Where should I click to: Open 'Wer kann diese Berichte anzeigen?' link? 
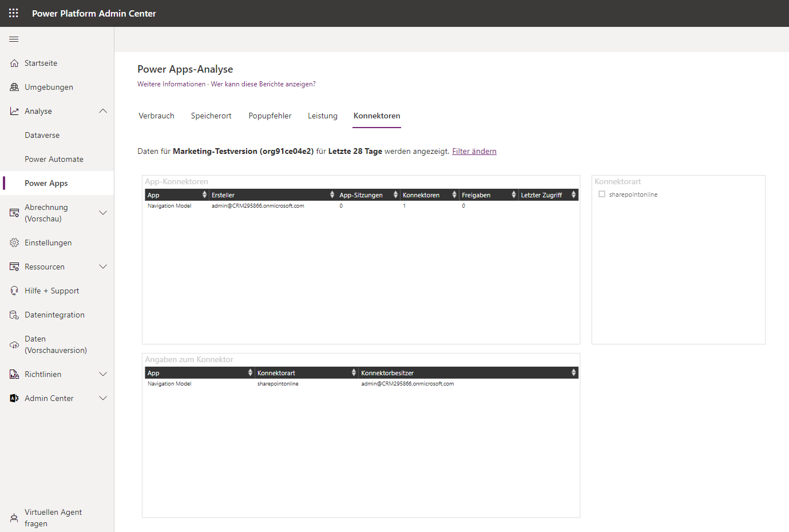pos(263,84)
